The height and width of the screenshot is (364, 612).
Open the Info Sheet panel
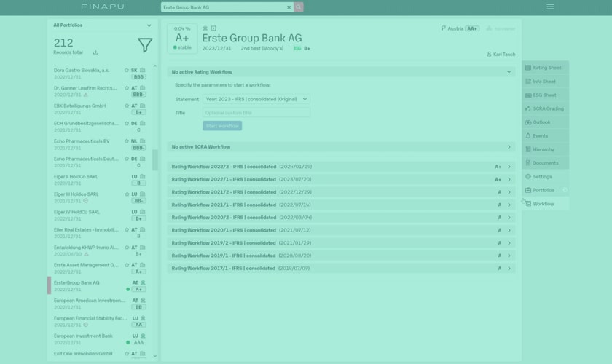(545, 81)
